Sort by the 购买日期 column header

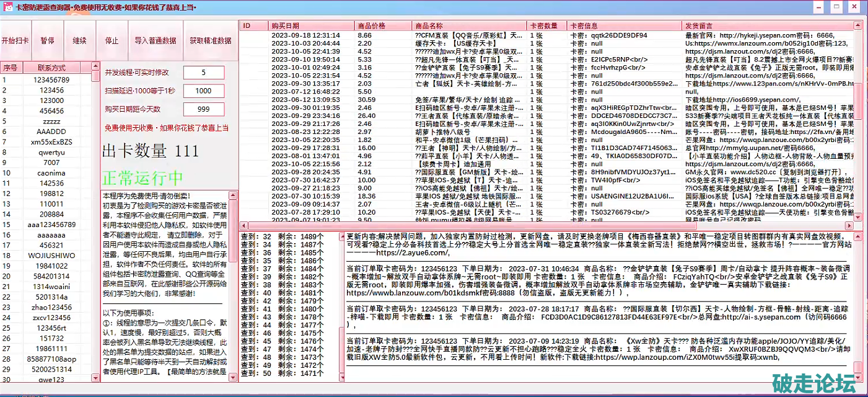(x=311, y=26)
